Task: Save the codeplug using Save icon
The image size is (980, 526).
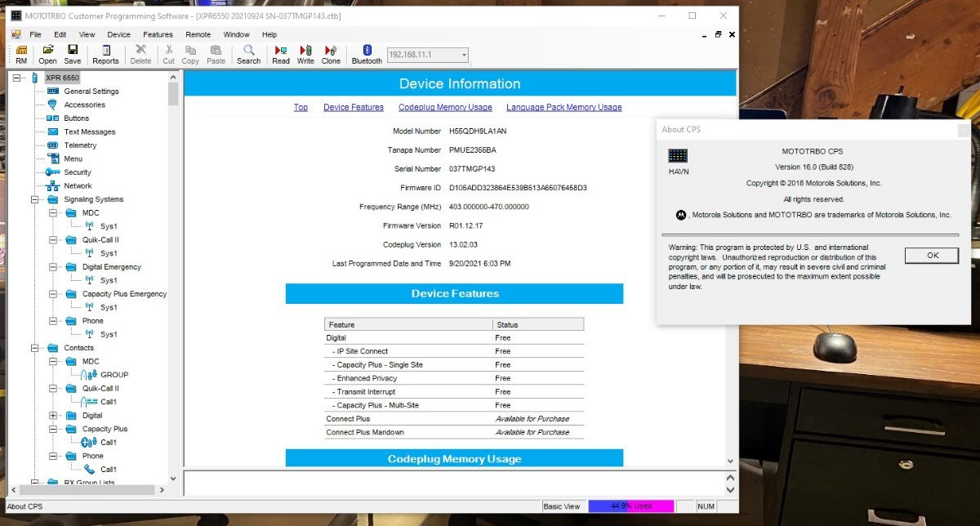Action: click(x=73, y=54)
